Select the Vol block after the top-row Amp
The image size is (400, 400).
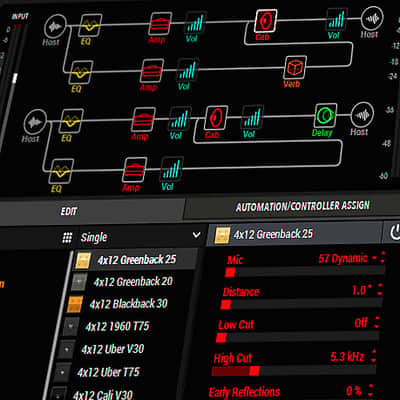[x=196, y=23]
